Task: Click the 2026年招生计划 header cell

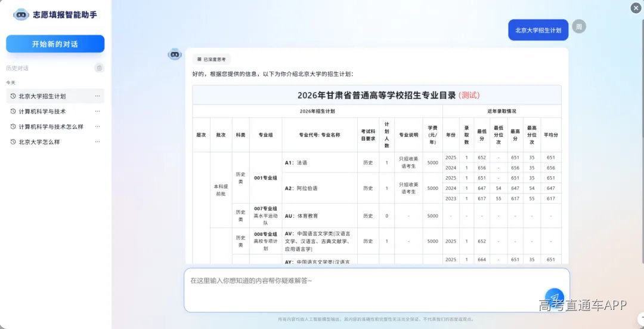Action: pyautogui.click(x=317, y=111)
